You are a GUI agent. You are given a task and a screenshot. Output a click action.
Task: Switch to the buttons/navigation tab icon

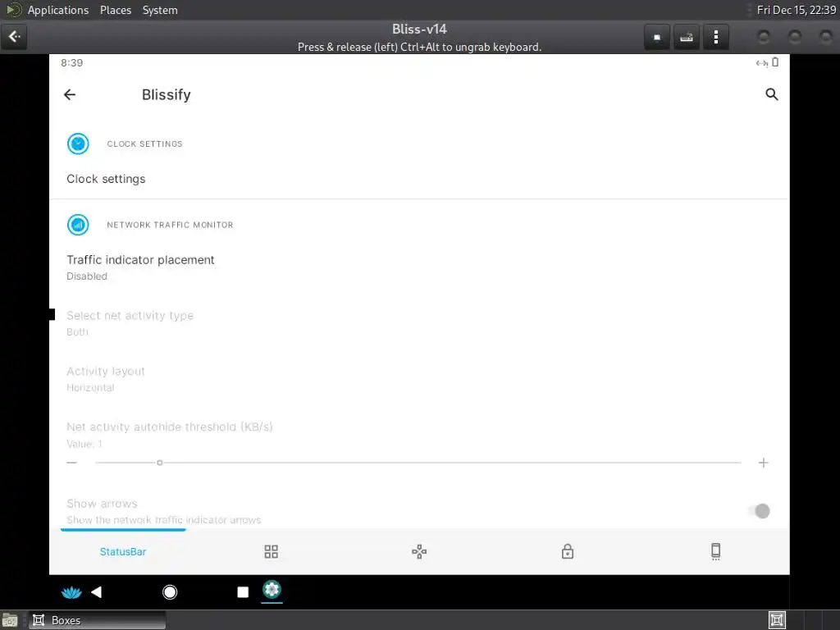(x=419, y=552)
